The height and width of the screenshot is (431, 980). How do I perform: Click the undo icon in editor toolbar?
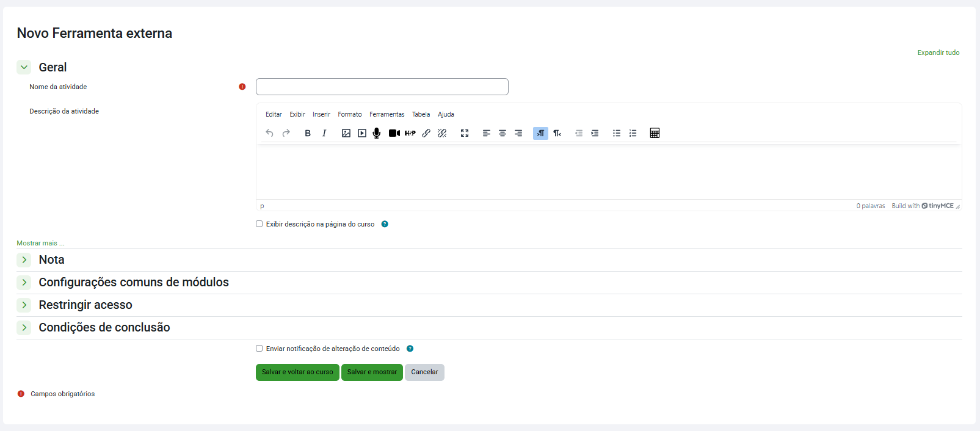269,133
